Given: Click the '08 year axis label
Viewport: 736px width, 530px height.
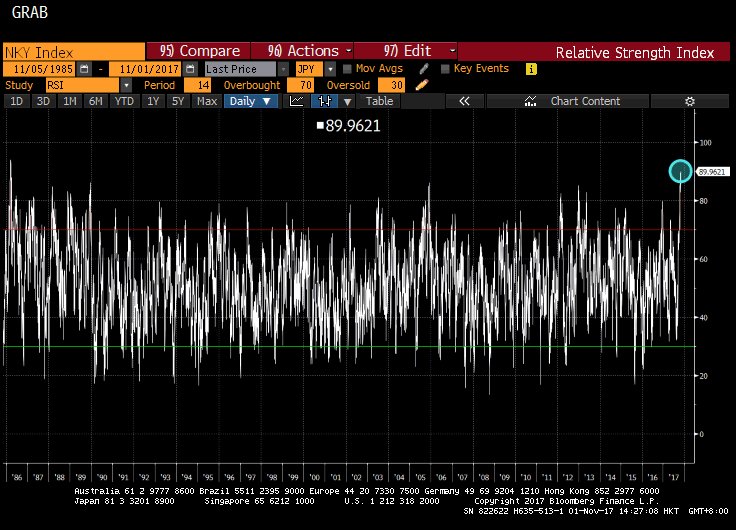Looking at the screenshot, I should [x=483, y=477].
